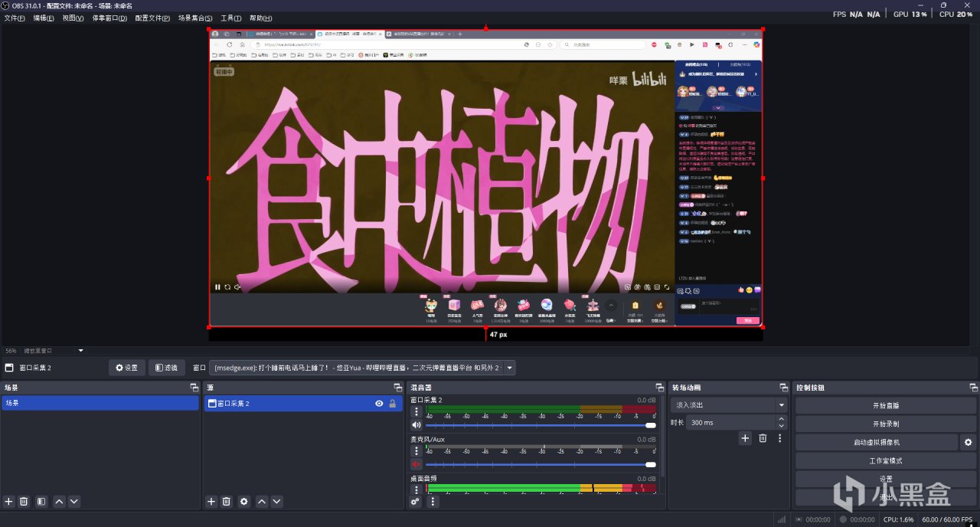
Task: Open the 编辑(E) menu
Action: tap(44, 18)
